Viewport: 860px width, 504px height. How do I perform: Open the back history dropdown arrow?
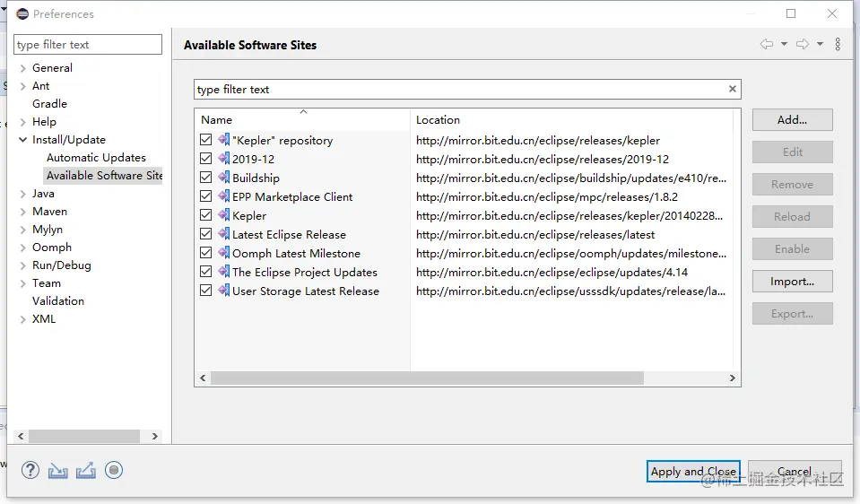point(785,44)
